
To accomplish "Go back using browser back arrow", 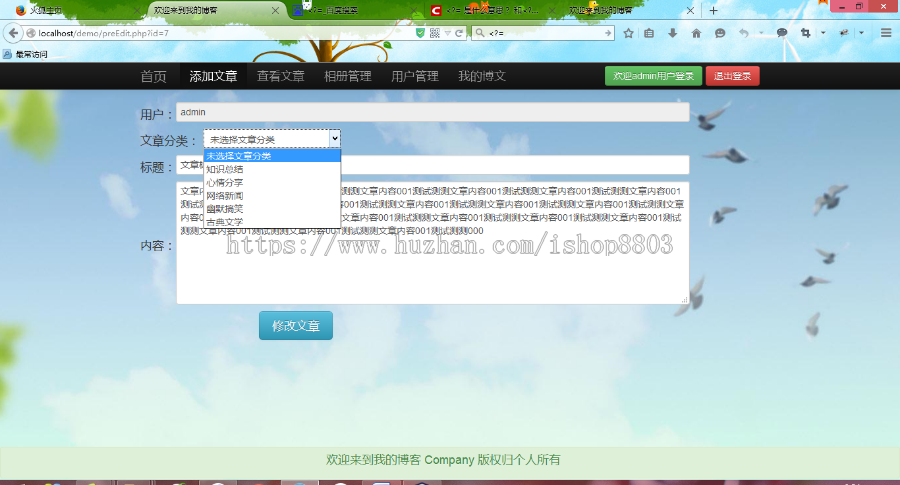I will [x=13, y=33].
